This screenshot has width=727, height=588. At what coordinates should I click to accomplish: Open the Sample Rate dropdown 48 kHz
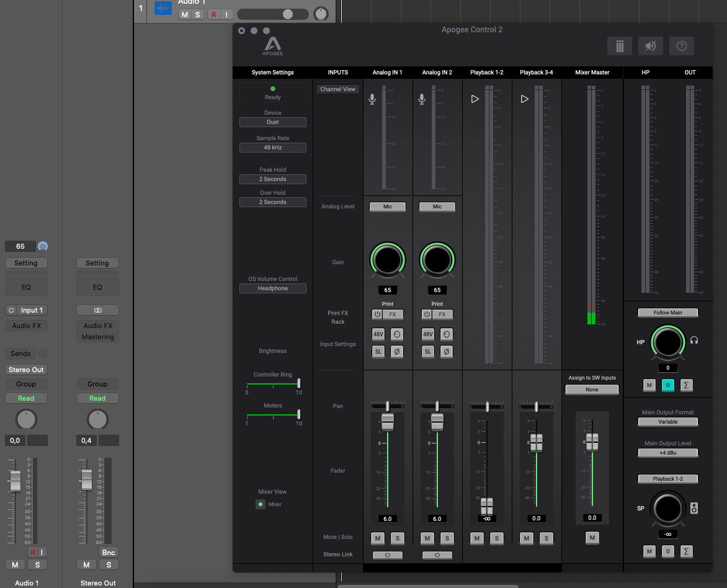tap(273, 148)
